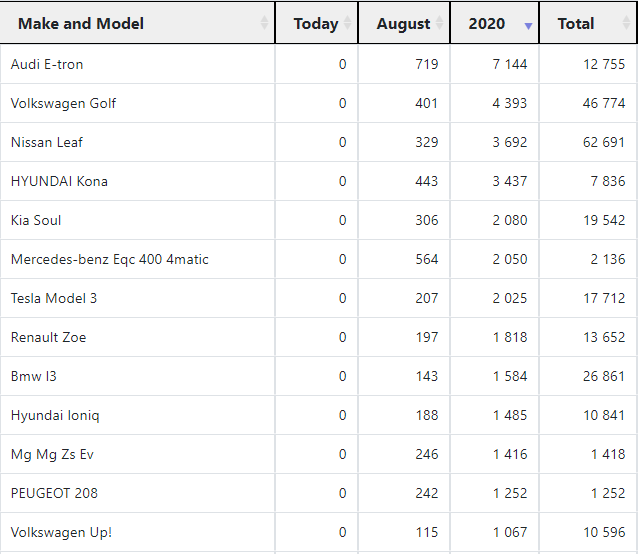The height and width of the screenshot is (554, 638).
Task: Sort table by August column header
Action: coord(404,23)
